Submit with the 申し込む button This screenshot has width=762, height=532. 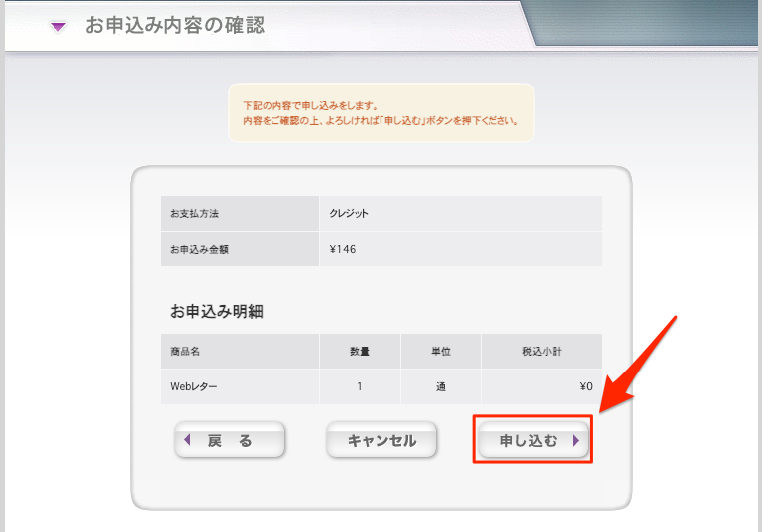click(533, 440)
